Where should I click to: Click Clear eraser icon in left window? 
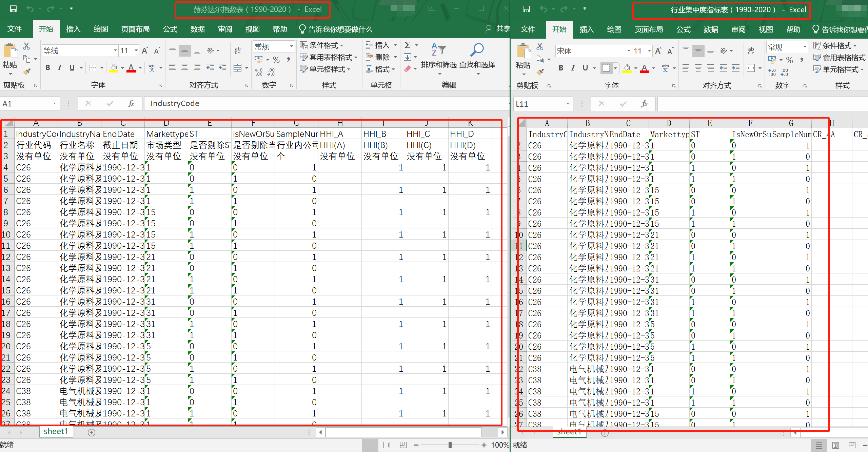pyautogui.click(x=408, y=69)
